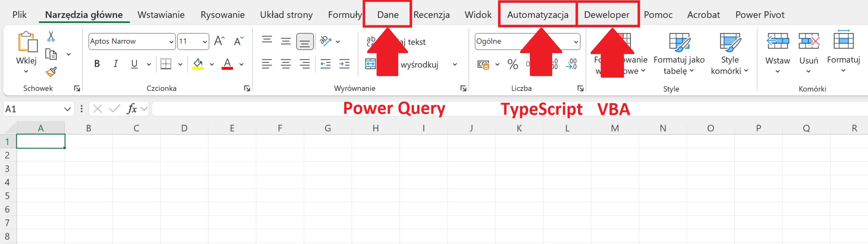Apply the yellow fill color swatch
The width and height of the screenshot is (868, 244).
coord(198,64)
